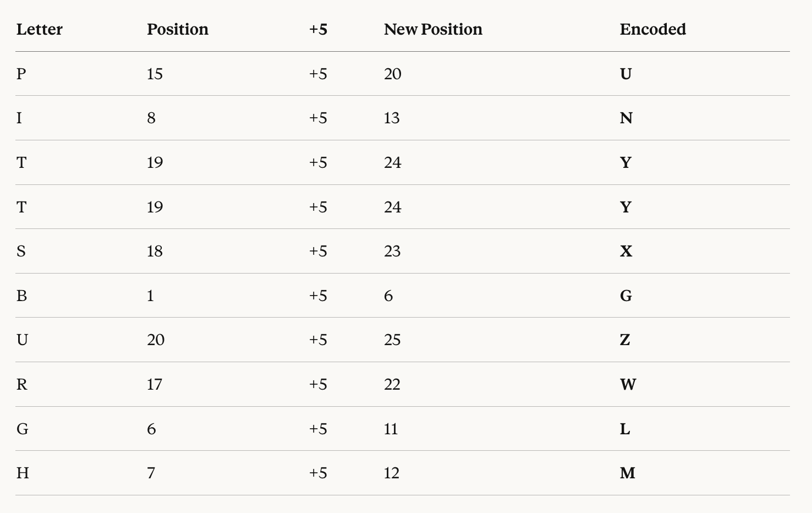Image resolution: width=812 pixels, height=513 pixels.
Task: Select the letter B cell
Action: point(21,296)
